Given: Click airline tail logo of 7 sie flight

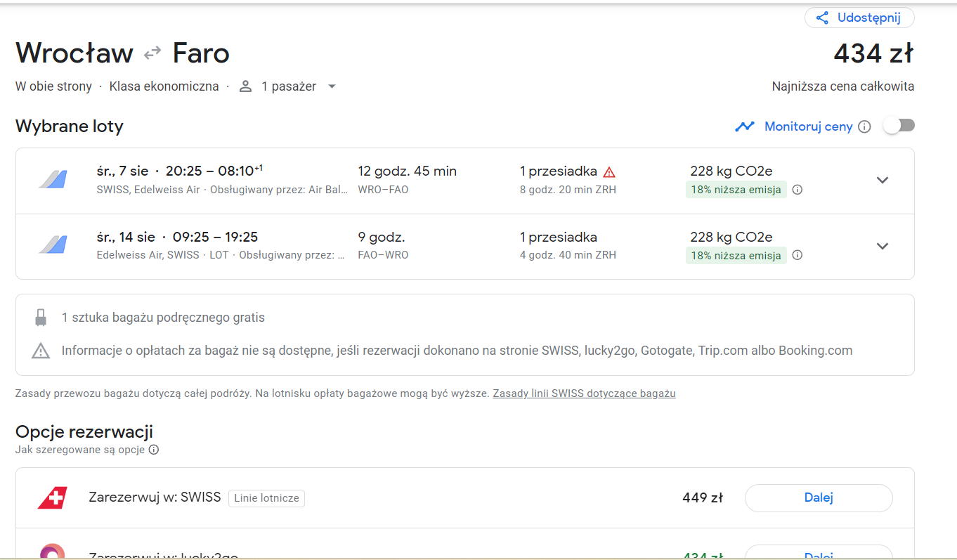Looking at the screenshot, I should [x=53, y=180].
